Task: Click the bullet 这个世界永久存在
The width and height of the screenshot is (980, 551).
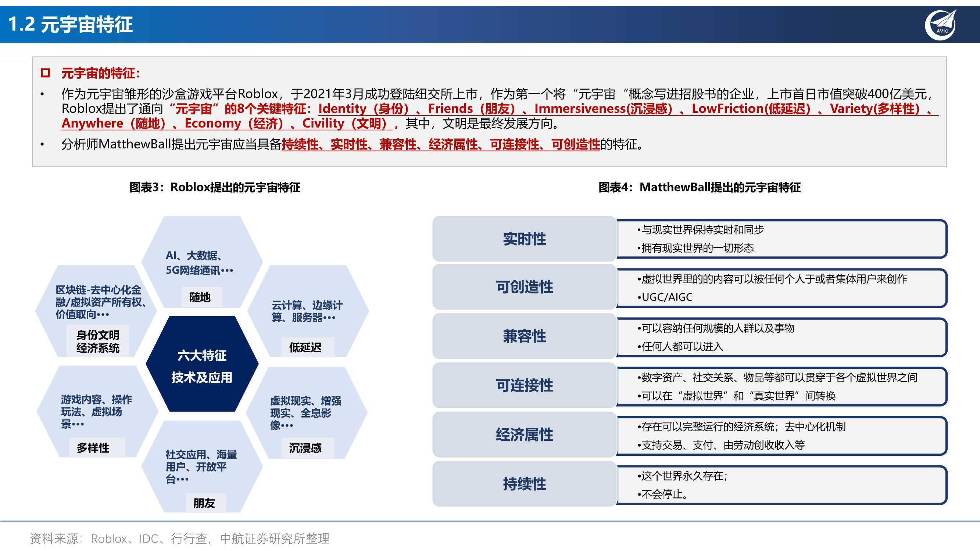Action: coord(682,476)
